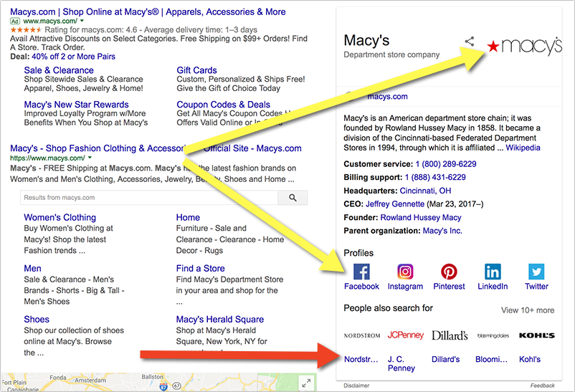Click the Facebook profile icon
The width and height of the screenshot is (575, 392).
(x=361, y=272)
